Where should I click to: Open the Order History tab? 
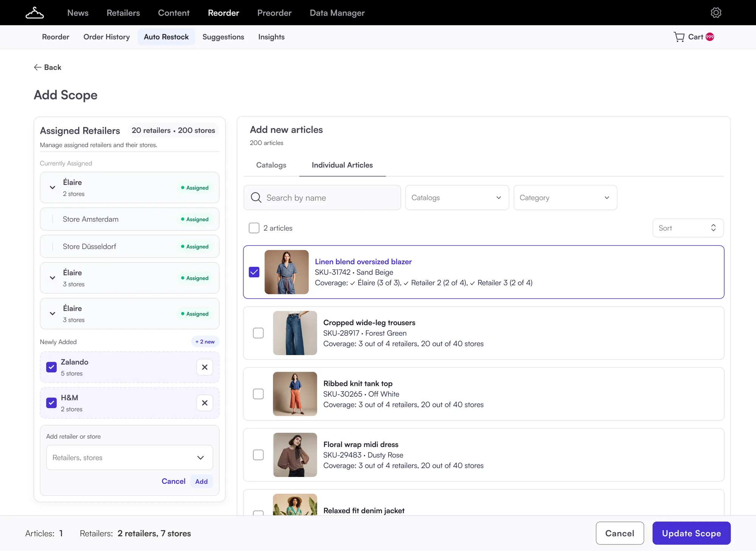pyautogui.click(x=107, y=37)
